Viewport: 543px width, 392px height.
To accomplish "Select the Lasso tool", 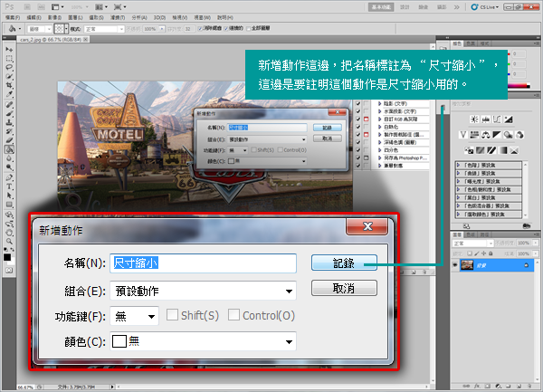I will click(9, 67).
